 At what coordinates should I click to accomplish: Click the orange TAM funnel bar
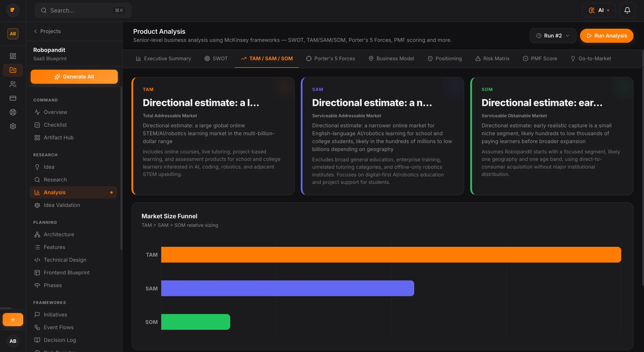tap(391, 255)
